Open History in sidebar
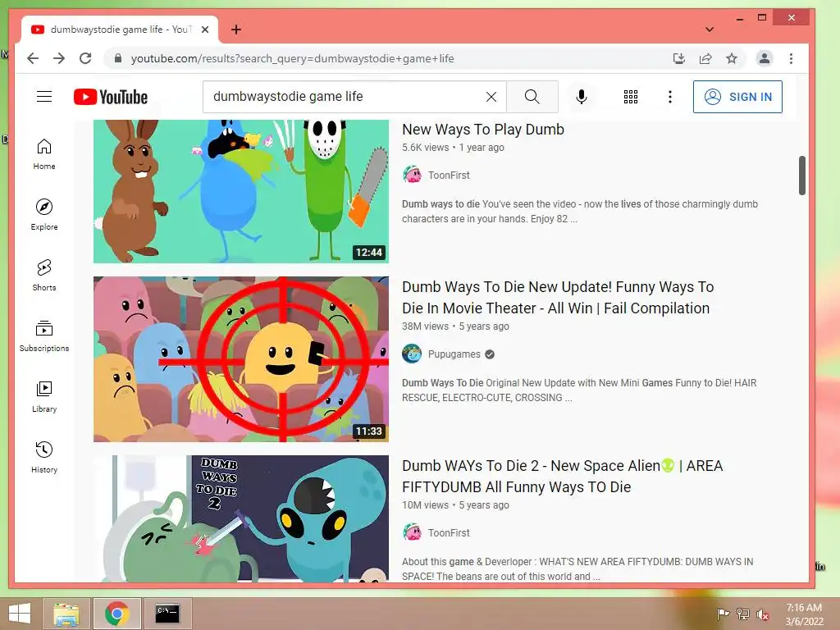Screen dimensions: 840x630 [x=44, y=457]
